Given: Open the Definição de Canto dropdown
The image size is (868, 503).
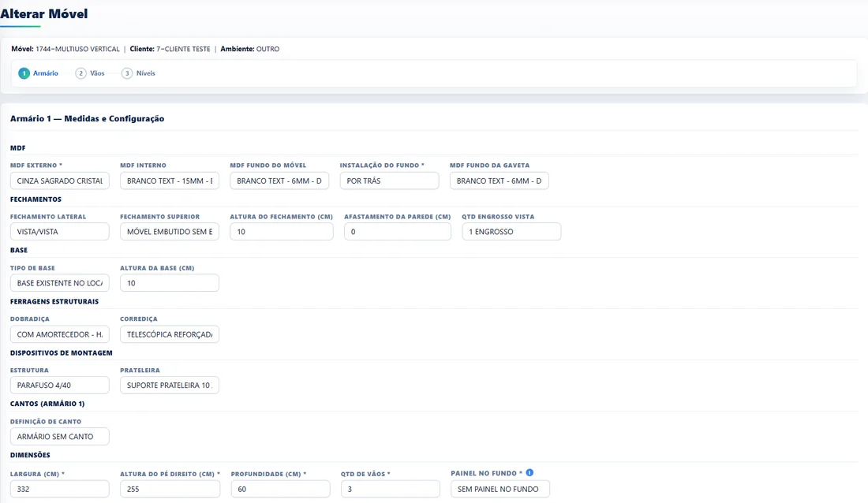Looking at the screenshot, I should click(60, 437).
